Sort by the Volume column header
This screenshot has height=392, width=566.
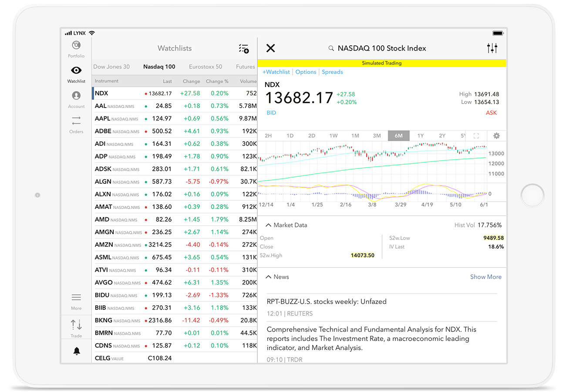click(248, 81)
